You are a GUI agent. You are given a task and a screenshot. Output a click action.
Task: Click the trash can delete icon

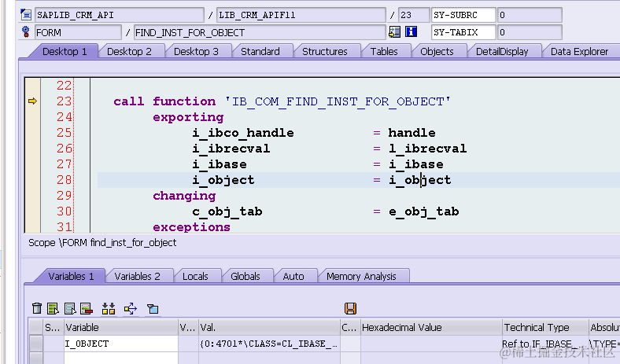(37, 308)
